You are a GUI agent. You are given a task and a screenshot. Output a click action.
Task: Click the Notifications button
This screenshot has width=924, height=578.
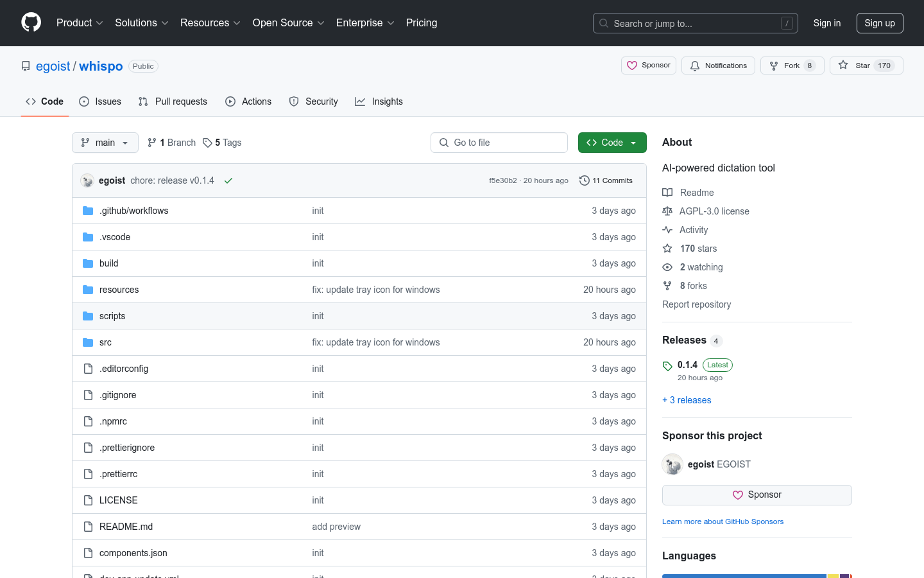(718, 66)
